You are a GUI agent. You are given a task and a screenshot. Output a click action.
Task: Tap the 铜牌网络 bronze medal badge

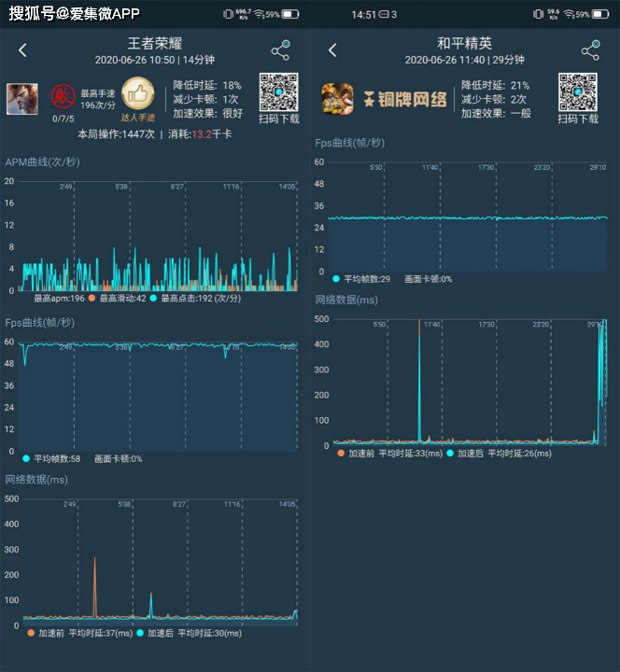(x=404, y=100)
